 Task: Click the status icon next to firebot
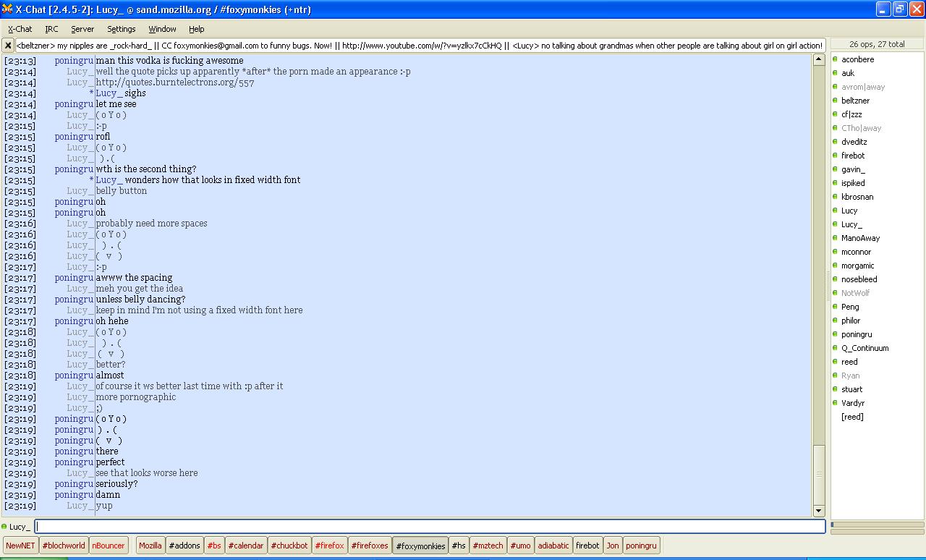pos(835,156)
